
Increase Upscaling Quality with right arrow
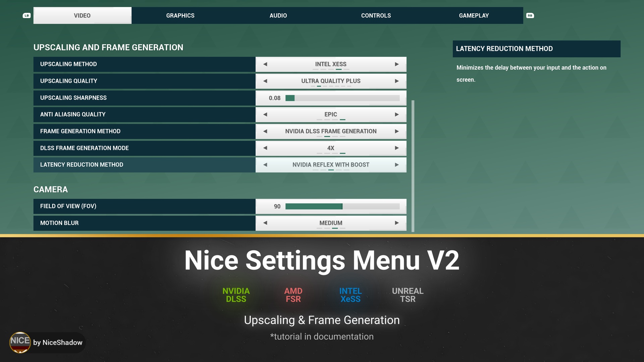pyautogui.click(x=397, y=81)
